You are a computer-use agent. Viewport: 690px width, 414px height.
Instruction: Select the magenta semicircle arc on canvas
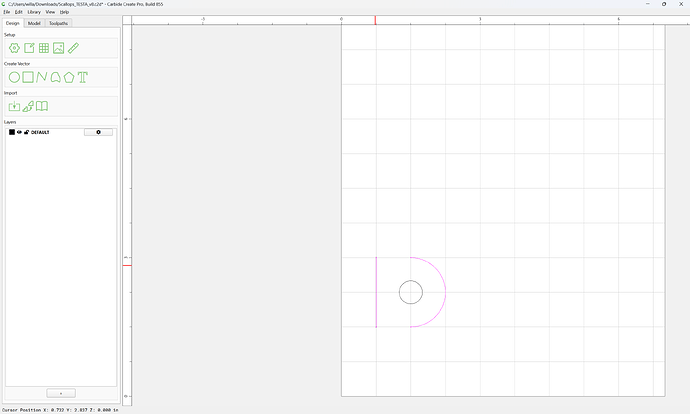(x=445, y=292)
